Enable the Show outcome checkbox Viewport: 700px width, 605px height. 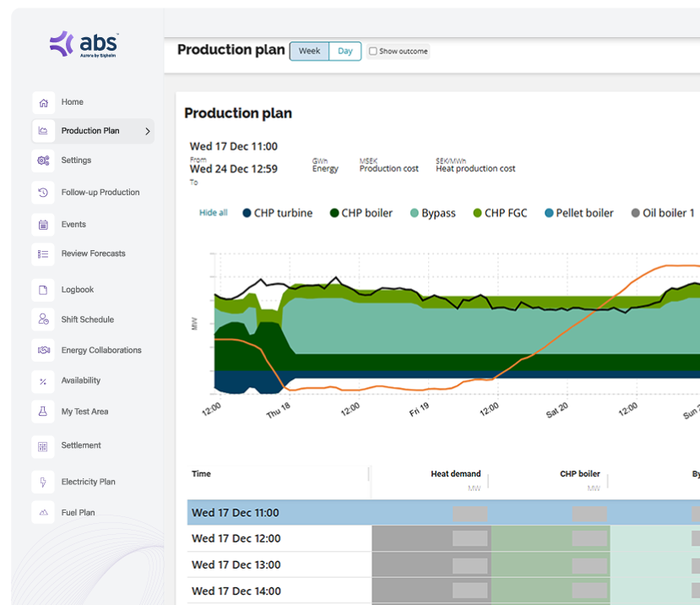point(372,52)
